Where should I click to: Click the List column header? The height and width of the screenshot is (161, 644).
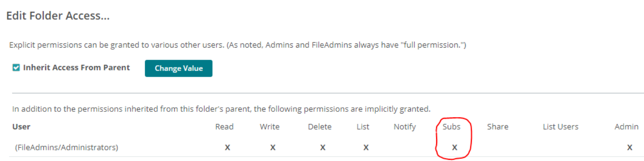363,127
